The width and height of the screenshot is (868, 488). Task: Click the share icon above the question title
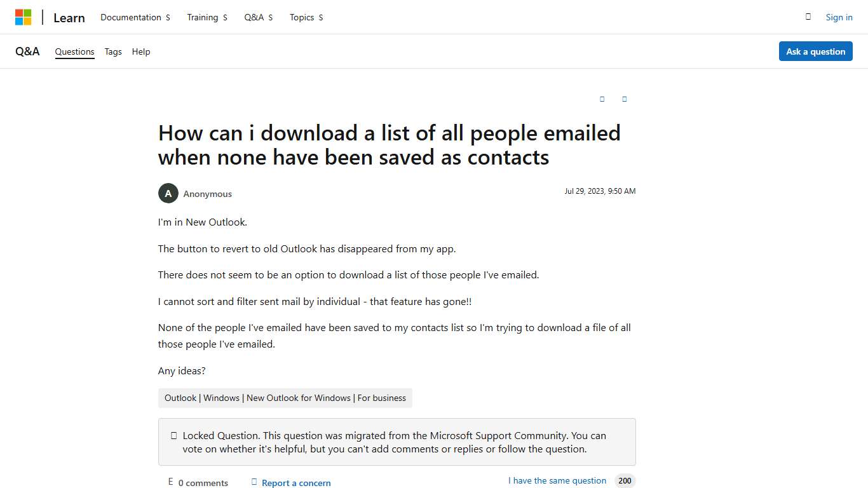click(602, 99)
